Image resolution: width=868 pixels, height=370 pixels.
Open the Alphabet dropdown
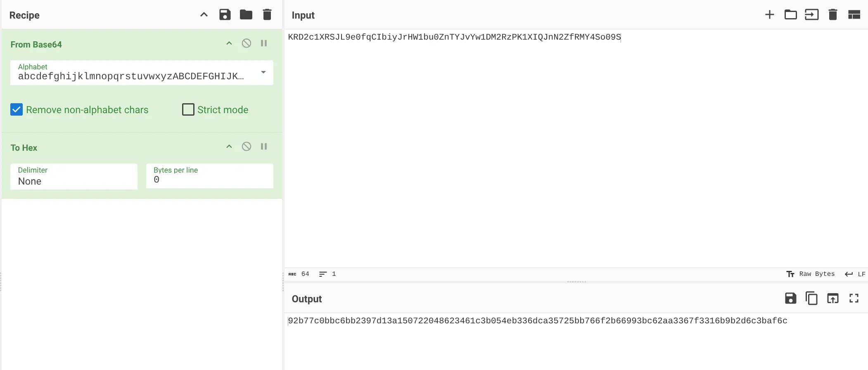(263, 73)
